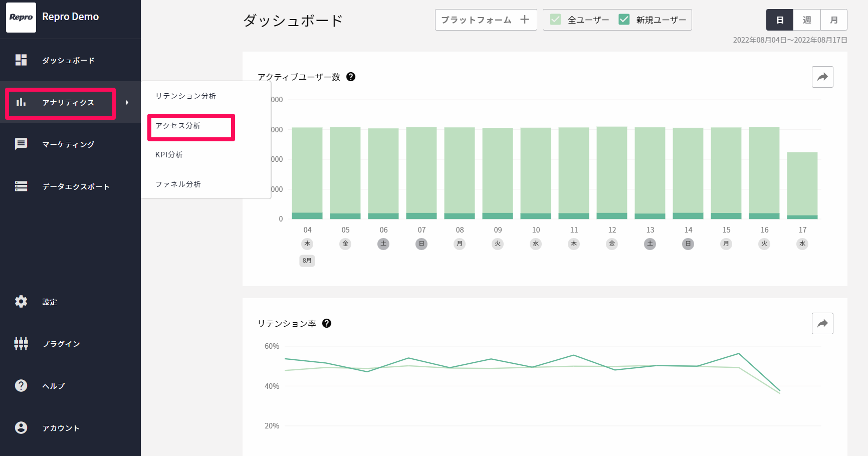Share the Active Users chart

click(822, 77)
